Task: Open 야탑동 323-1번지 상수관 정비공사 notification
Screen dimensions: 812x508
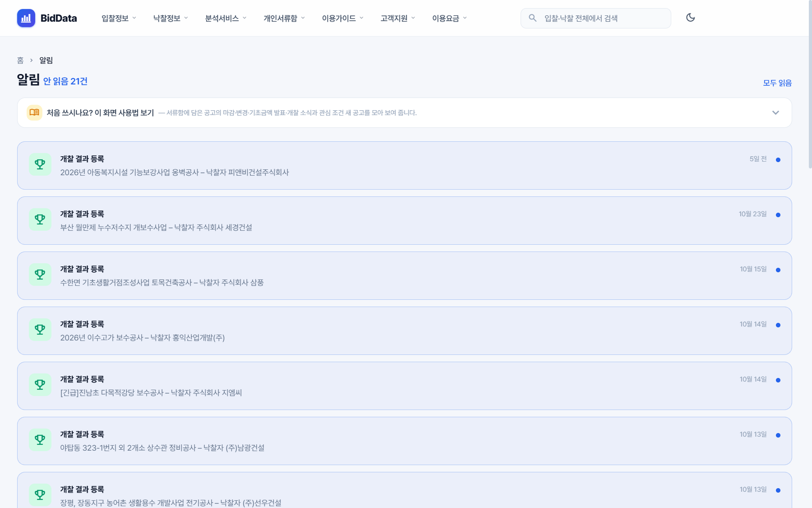Action: pos(405,441)
